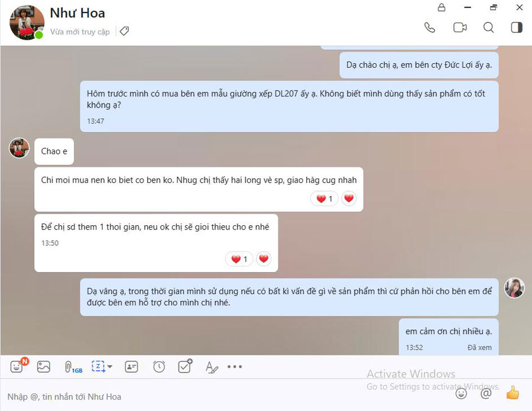Attach a file with the 1GB paperclip
Screen dimensions: 532x411
(73, 367)
